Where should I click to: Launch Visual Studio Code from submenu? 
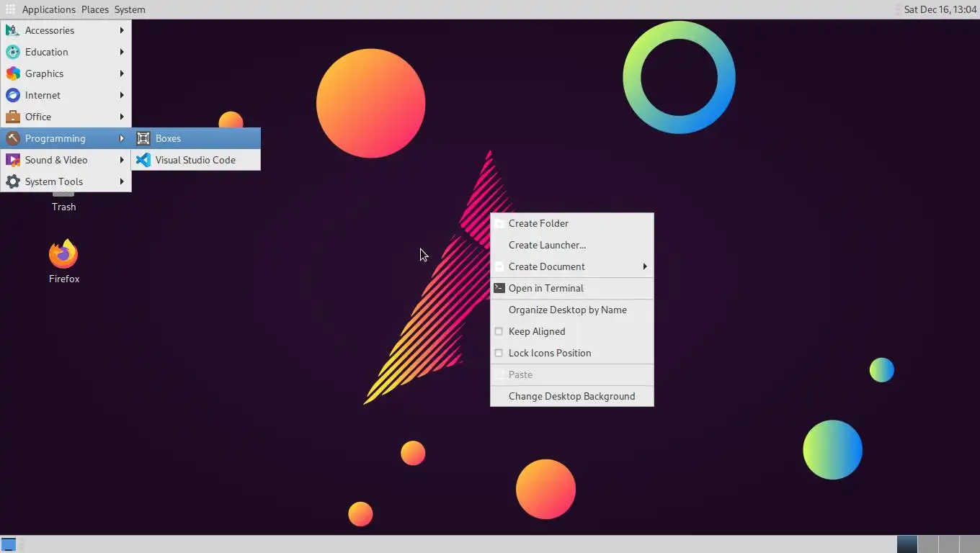pyautogui.click(x=196, y=160)
